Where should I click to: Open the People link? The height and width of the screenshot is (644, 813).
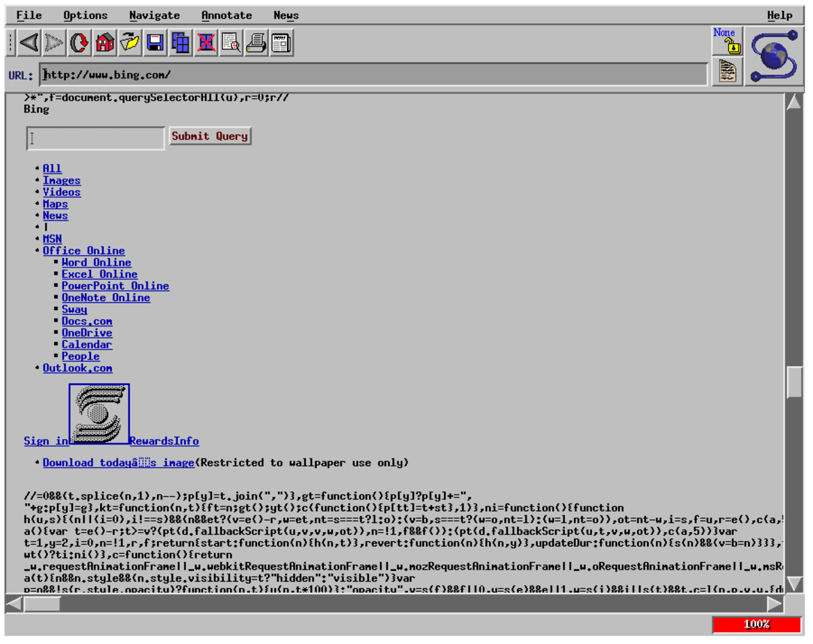(81, 357)
